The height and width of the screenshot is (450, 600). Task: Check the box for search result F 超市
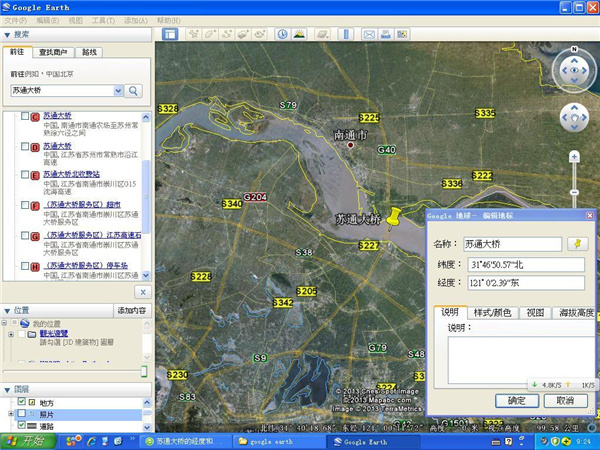25,205
